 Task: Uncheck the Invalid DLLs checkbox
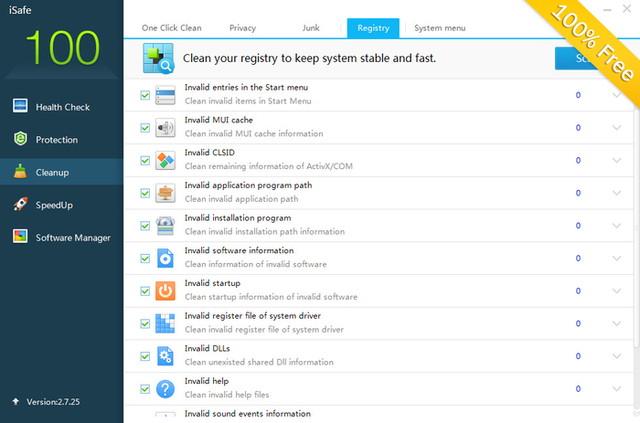(145, 356)
